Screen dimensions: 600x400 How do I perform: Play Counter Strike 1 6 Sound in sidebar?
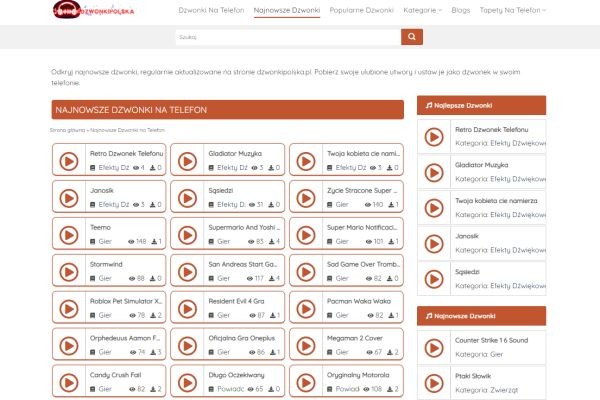click(x=434, y=347)
